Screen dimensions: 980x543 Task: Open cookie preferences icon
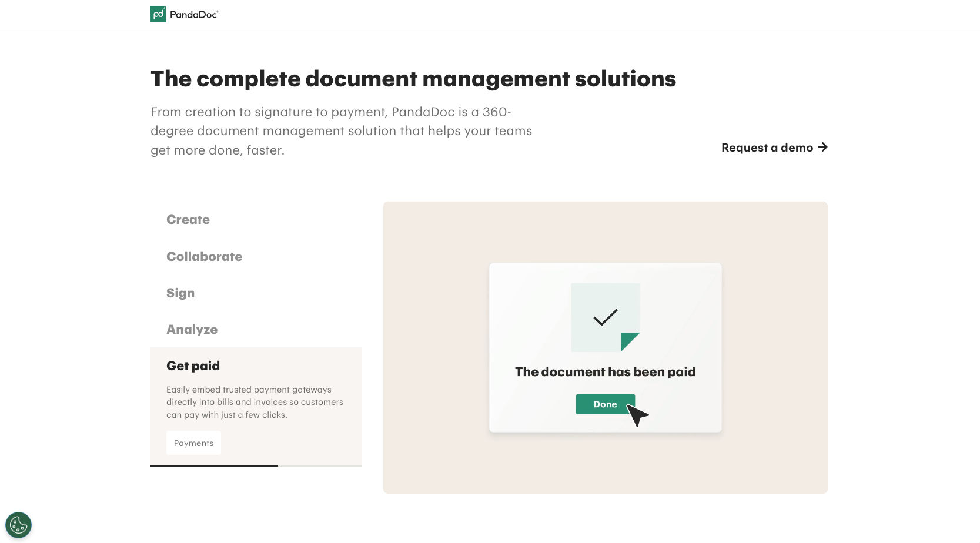click(18, 525)
